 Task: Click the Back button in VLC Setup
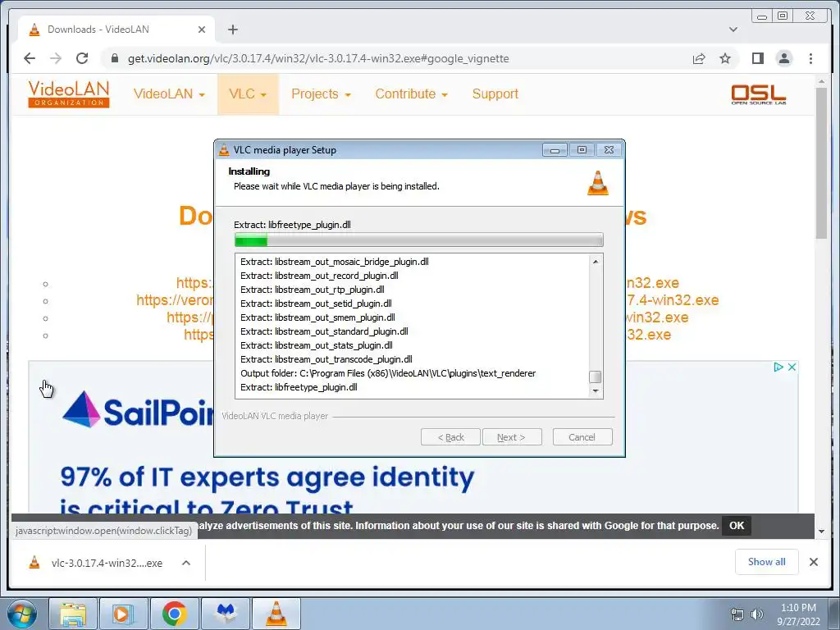tap(450, 437)
